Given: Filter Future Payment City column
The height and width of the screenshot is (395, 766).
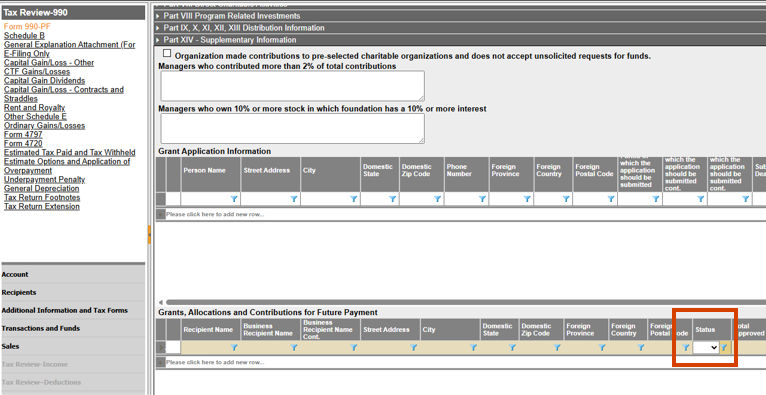Looking at the screenshot, I should (473, 348).
